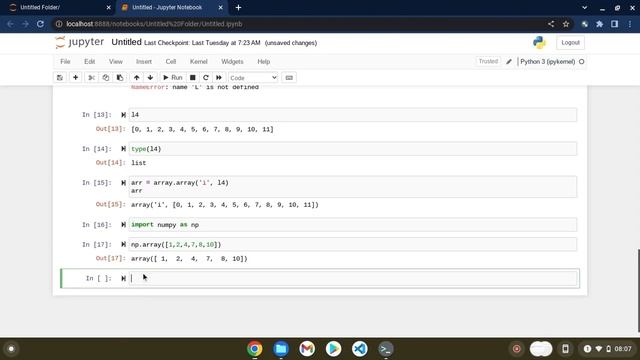
Task: Run cell In [15] with its run icon
Action: tap(123, 183)
